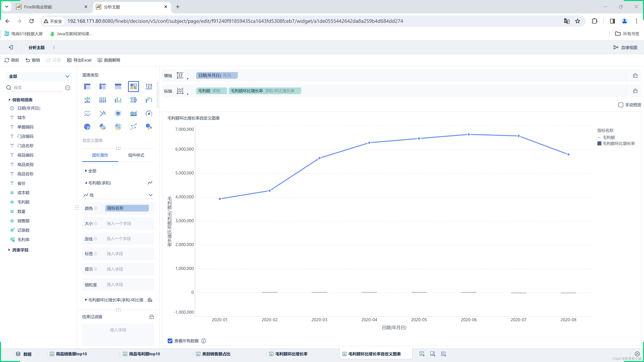Screen dimensions: 644x362
Task: Open the 数据解释 data explanation
Action: coord(109,60)
